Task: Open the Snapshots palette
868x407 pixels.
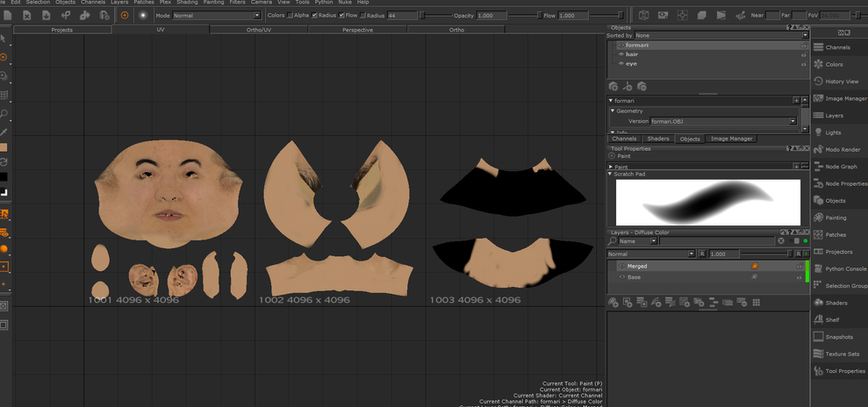Action: pos(841,337)
